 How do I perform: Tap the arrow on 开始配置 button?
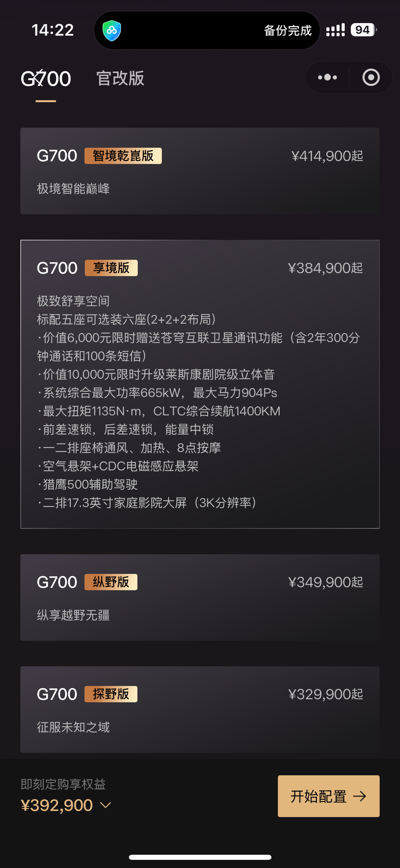click(x=360, y=796)
